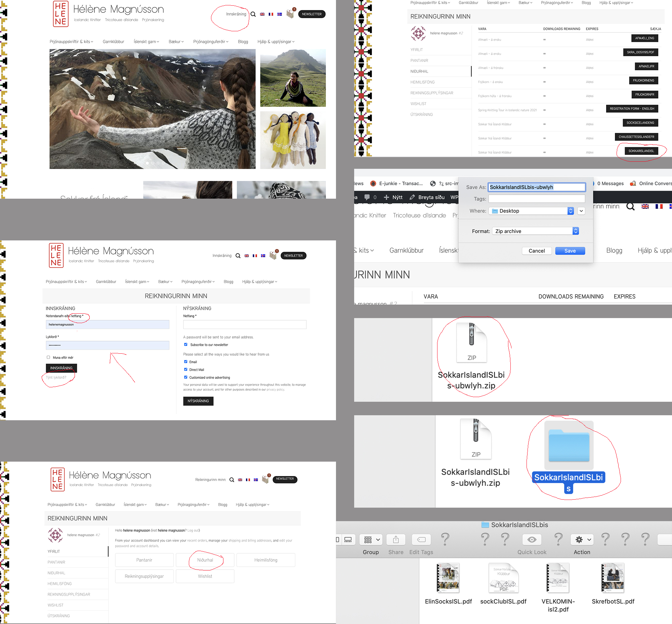Open the Heimilisföng dashboard box

click(266, 560)
